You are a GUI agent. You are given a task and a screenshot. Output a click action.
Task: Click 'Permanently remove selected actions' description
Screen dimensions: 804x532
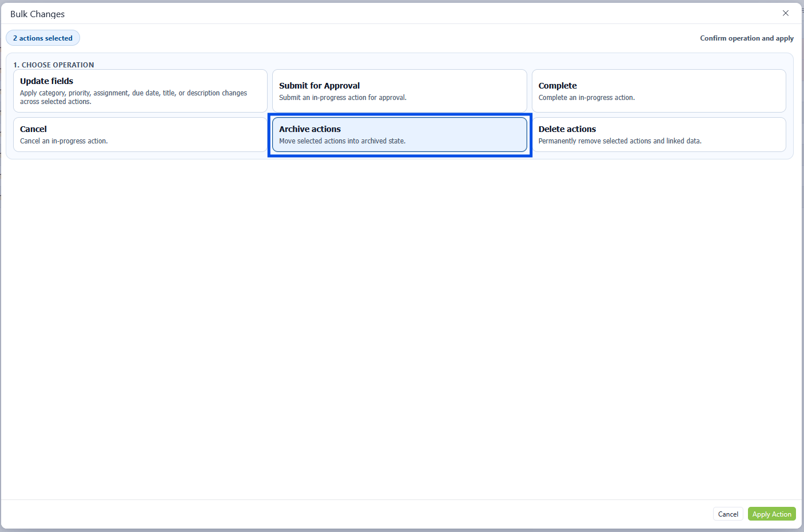[619, 141]
